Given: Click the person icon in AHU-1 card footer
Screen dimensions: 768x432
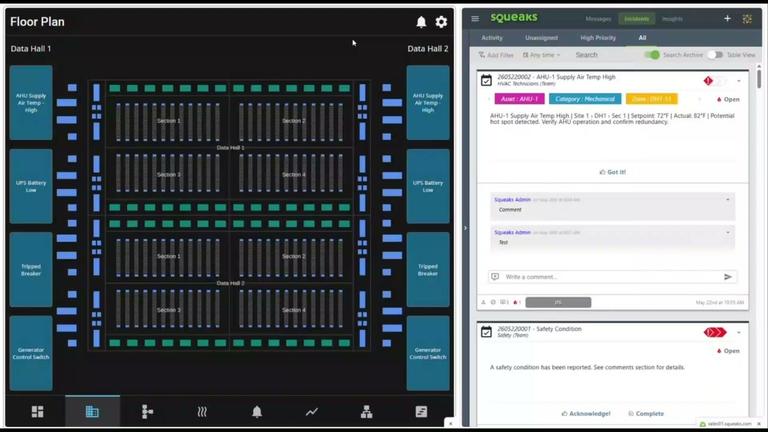Looking at the screenshot, I should point(483,302).
